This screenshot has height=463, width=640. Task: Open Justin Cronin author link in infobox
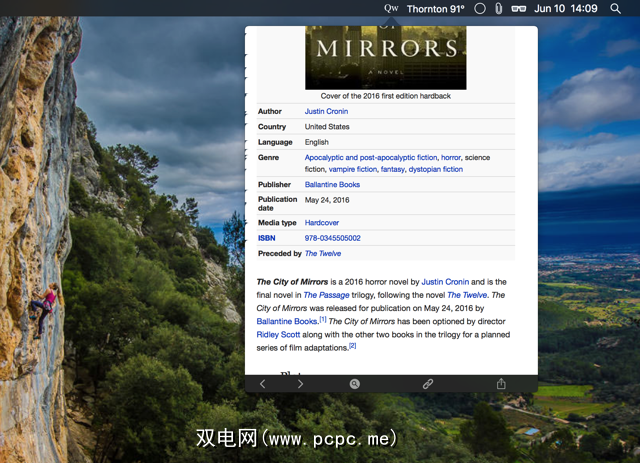(x=326, y=112)
